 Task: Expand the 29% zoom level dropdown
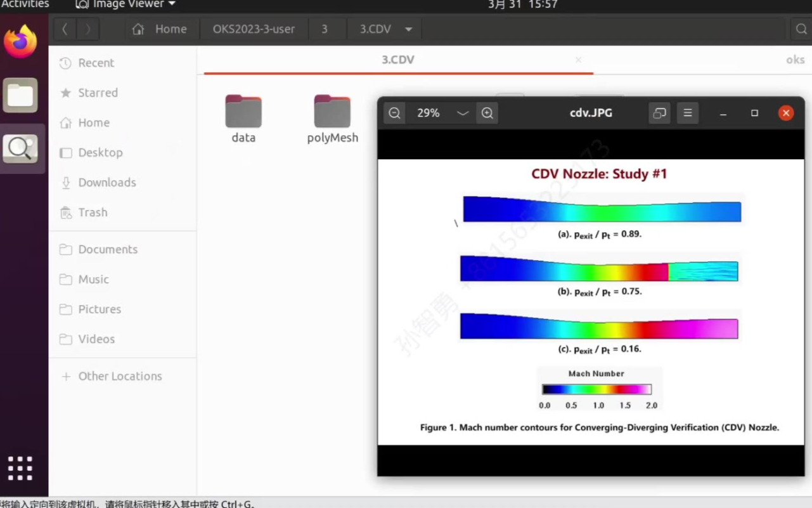[x=463, y=113]
